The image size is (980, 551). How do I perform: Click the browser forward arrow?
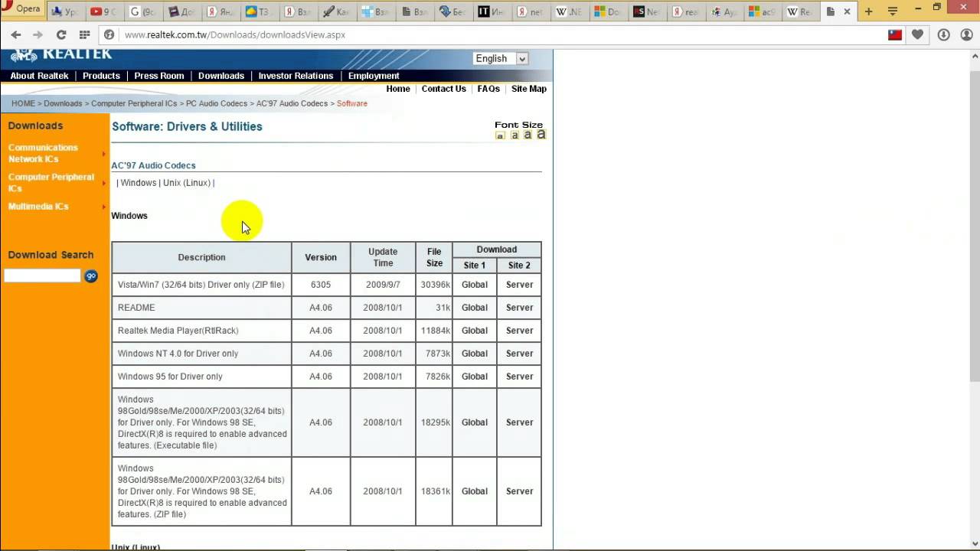point(38,34)
